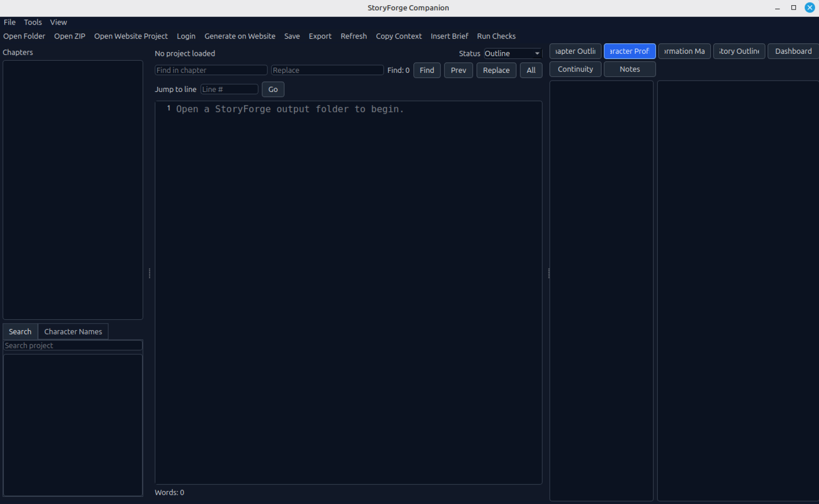The height and width of the screenshot is (504, 819).
Task: Switch to the Character Profiles tab
Action: (630, 51)
